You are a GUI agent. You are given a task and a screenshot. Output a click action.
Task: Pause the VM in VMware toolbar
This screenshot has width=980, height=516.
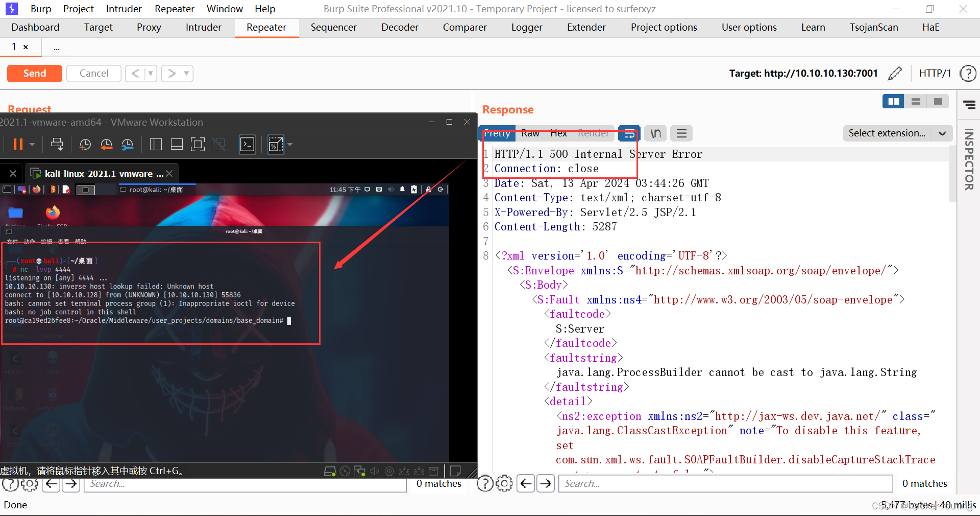click(18, 145)
